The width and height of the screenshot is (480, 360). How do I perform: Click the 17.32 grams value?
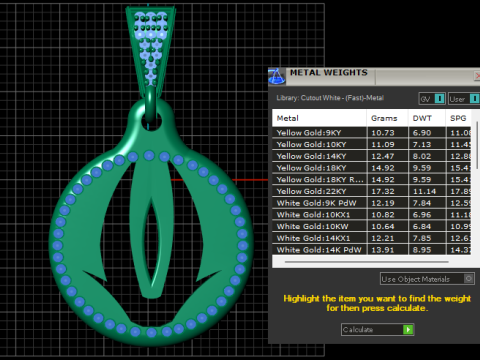383,191
